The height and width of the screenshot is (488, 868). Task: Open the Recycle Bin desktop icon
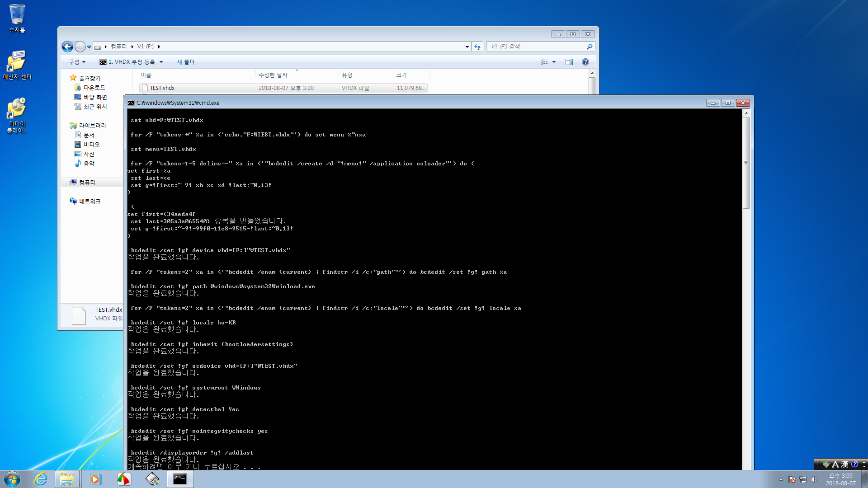pos(17,18)
